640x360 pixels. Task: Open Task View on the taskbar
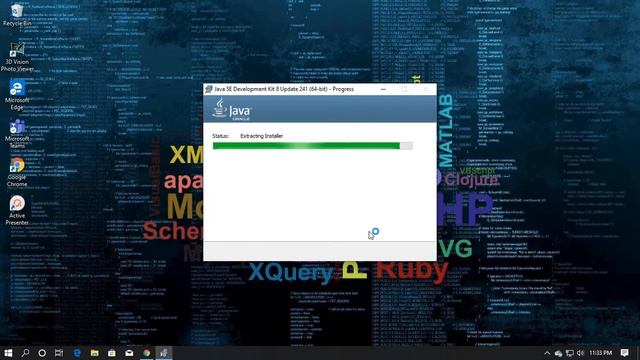tap(59, 353)
